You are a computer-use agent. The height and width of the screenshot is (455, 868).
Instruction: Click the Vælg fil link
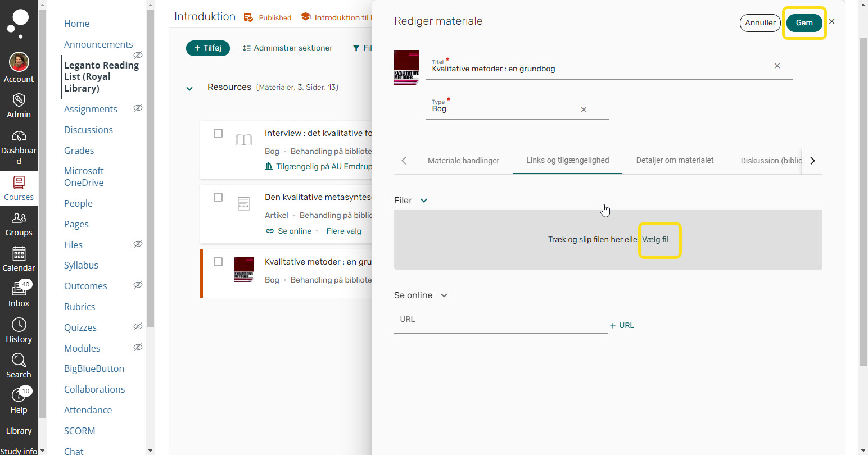[655, 239]
